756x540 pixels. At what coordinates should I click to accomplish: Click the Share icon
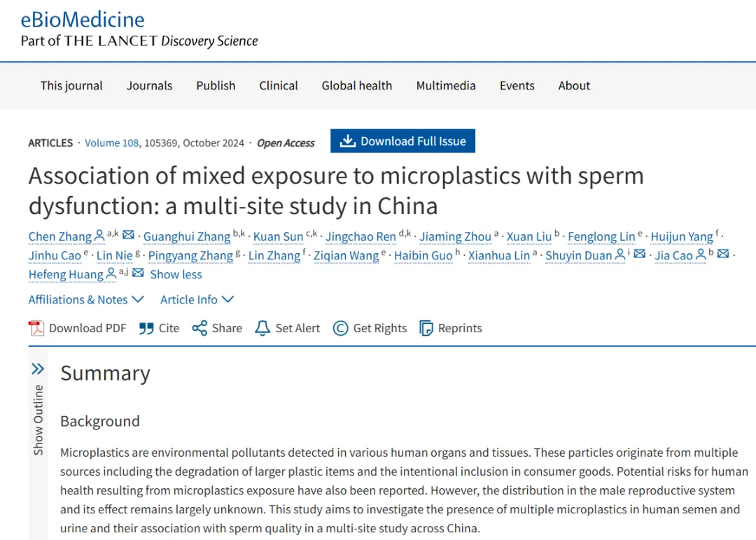pos(199,328)
